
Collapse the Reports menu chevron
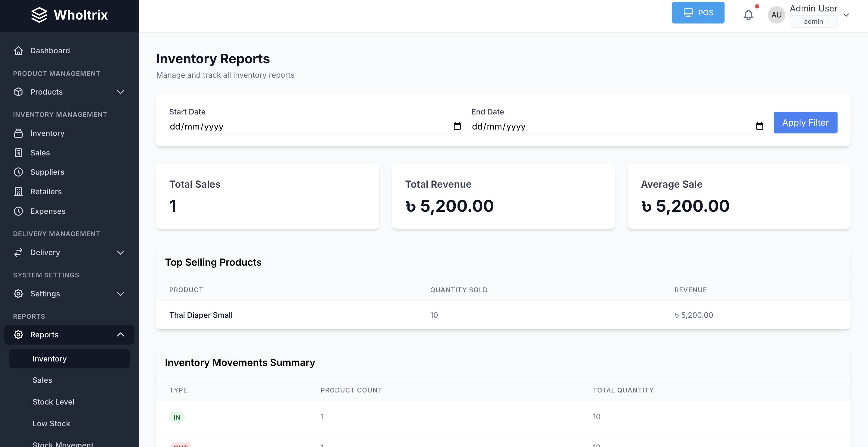(120, 334)
